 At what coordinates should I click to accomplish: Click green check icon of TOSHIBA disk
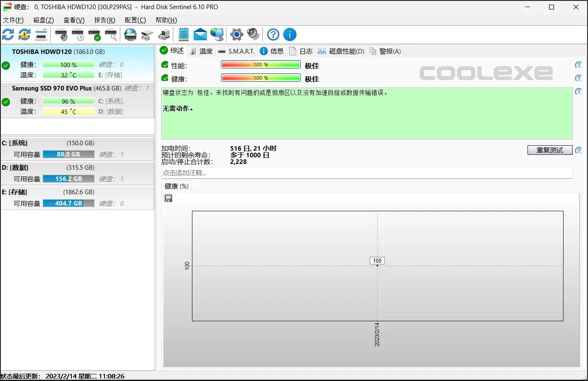click(x=6, y=65)
